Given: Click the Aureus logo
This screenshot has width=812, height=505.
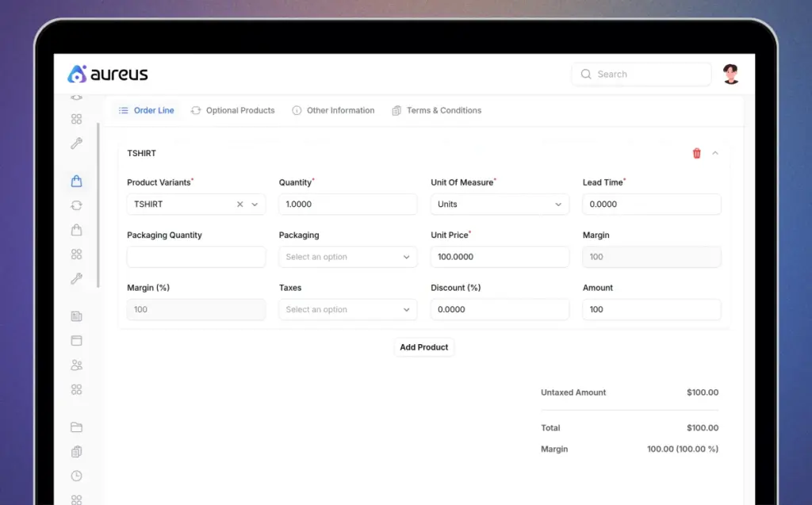Looking at the screenshot, I should (x=108, y=74).
